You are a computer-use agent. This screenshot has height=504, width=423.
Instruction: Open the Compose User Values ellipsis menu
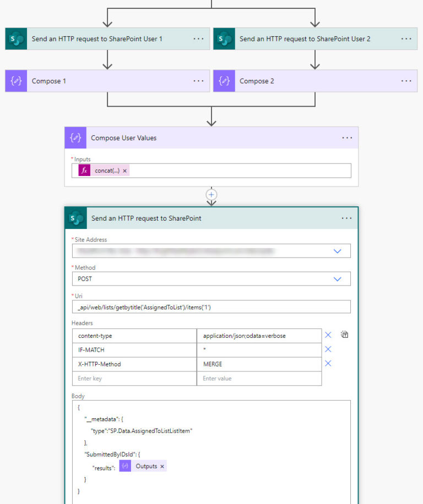tap(347, 138)
